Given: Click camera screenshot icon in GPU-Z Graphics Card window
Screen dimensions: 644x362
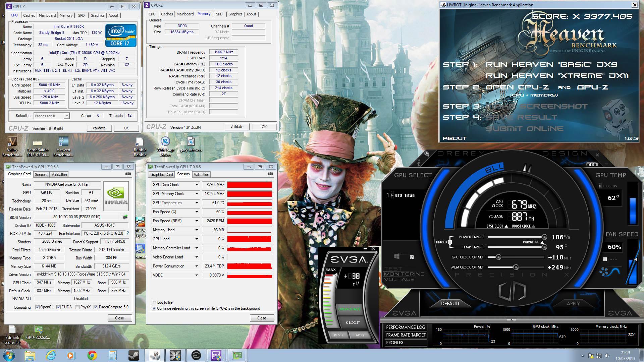Looking at the screenshot, I should [x=128, y=174].
